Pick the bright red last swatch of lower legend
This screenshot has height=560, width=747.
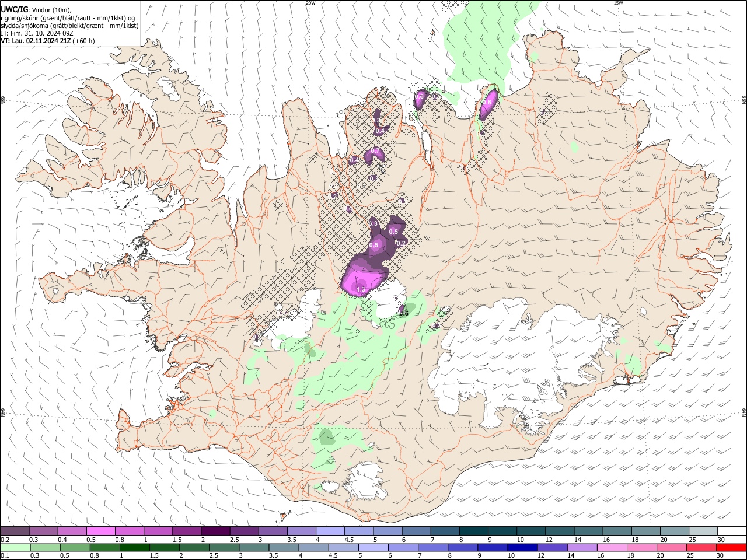tap(732, 547)
